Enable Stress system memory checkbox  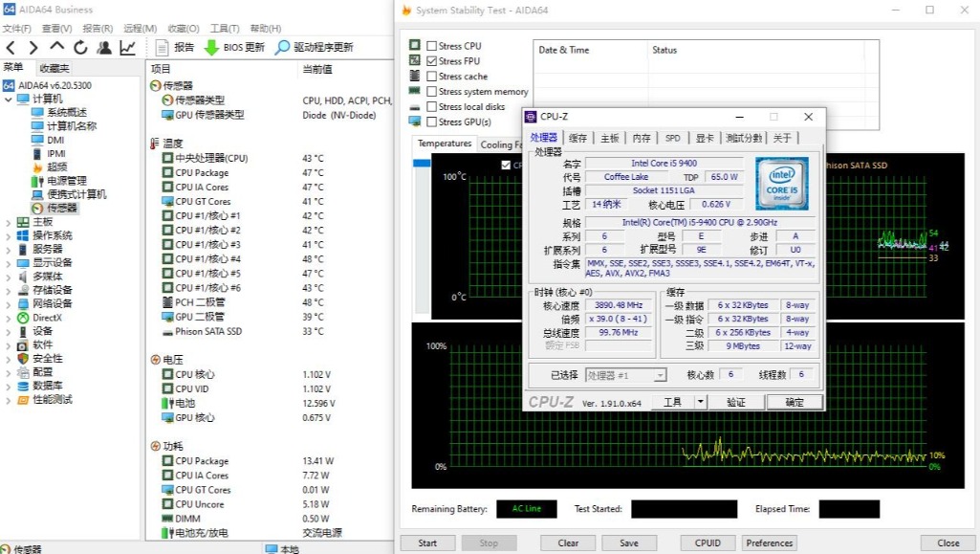coord(431,91)
